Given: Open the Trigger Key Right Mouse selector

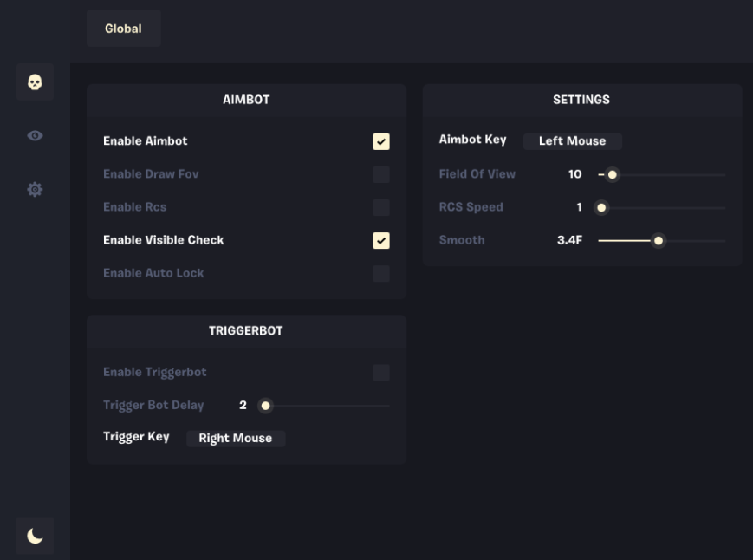Looking at the screenshot, I should point(236,439).
